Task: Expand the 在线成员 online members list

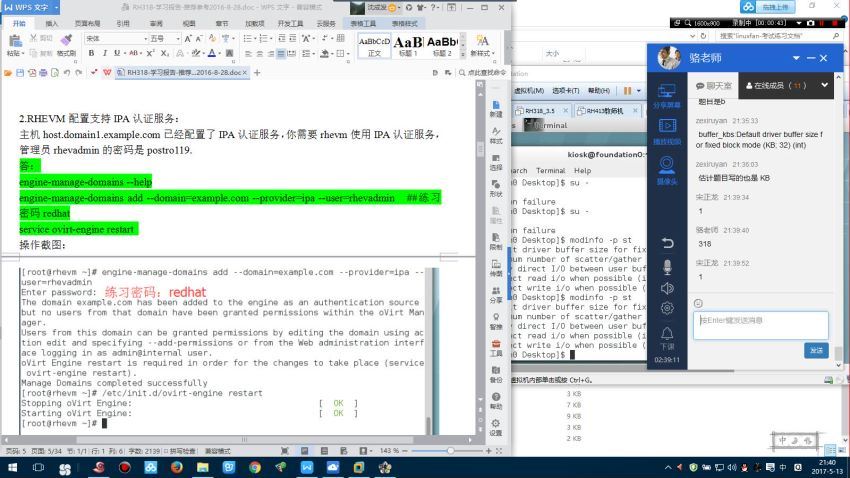Action: click(825, 85)
